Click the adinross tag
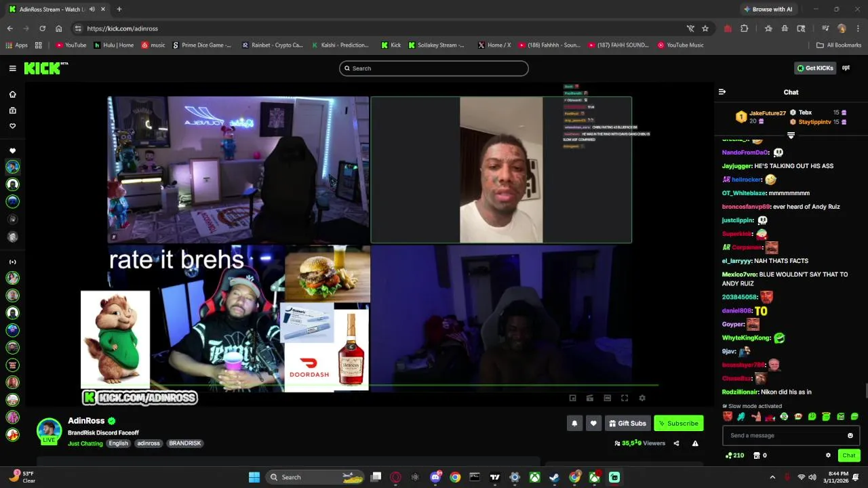Image resolution: width=868 pixels, height=488 pixels. (149, 443)
